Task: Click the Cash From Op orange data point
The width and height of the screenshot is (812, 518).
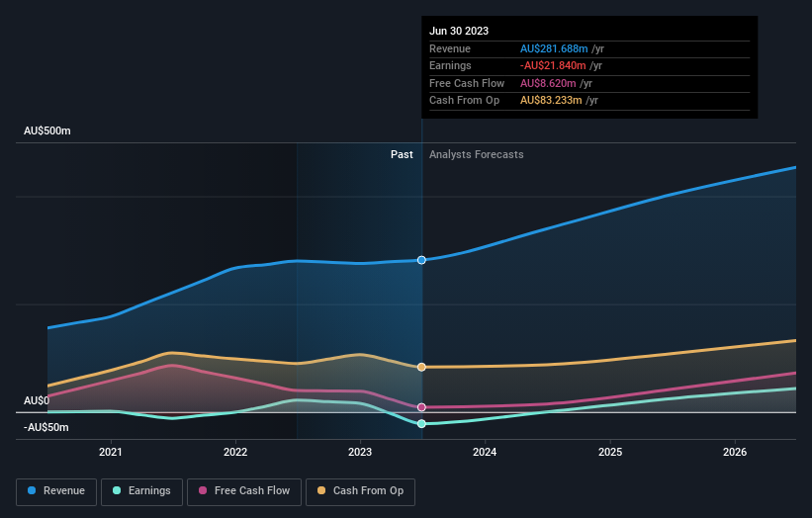Action: click(421, 367)
